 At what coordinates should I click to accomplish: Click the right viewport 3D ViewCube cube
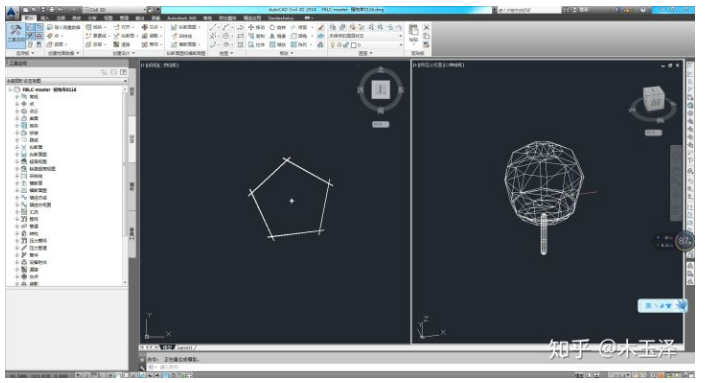[x=654, y=98]
